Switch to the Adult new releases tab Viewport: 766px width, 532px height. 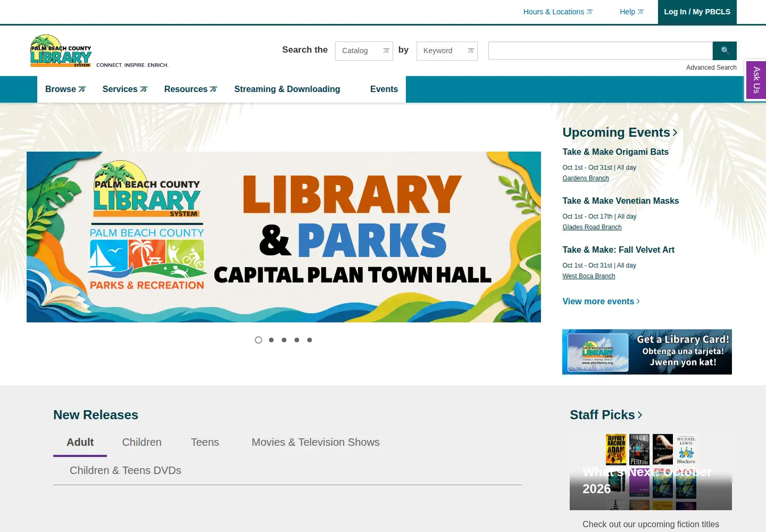click(x=80, y=443)
